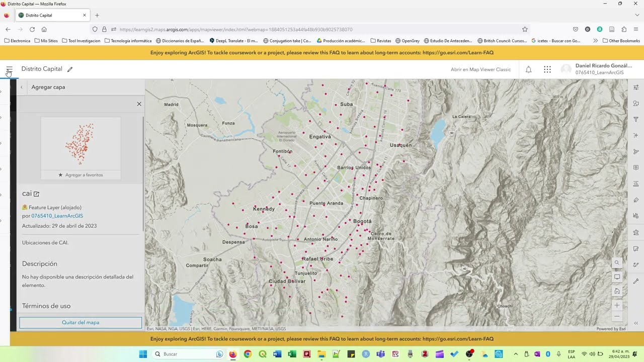The height and width of the screenshot is (362, 644).
Task: Open the clustering aggregation tool
Action: 636,151
